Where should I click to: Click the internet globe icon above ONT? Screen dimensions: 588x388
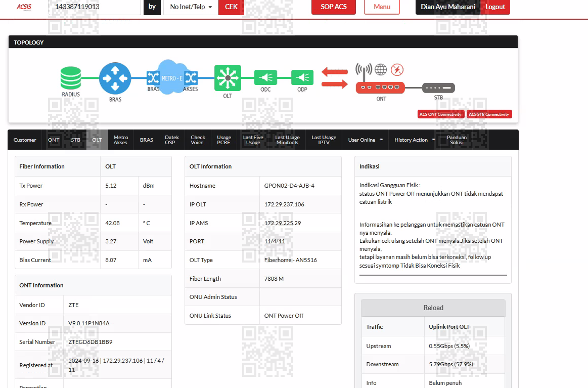(381, 69)
